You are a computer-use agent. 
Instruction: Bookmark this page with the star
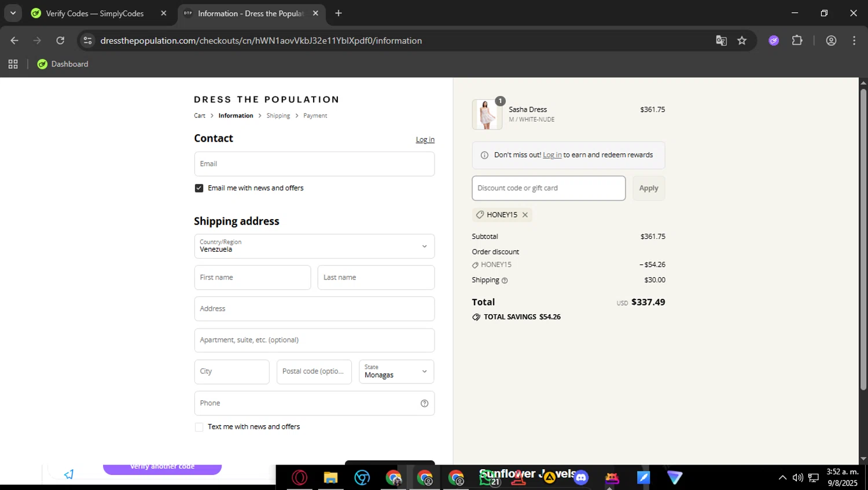pyautogui.click(x=742, y=40)
